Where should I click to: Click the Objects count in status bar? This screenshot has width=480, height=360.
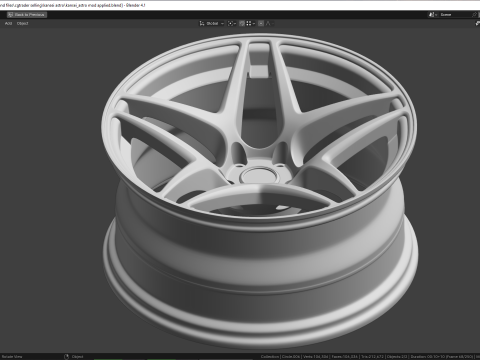coord(397,357)
